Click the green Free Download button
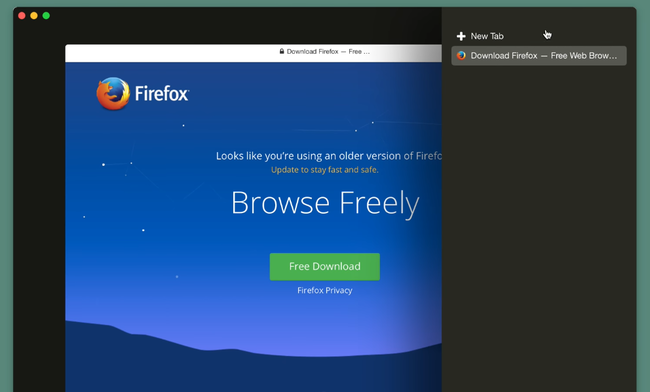Viewport: 650px width, 392px height. [325, 266]
